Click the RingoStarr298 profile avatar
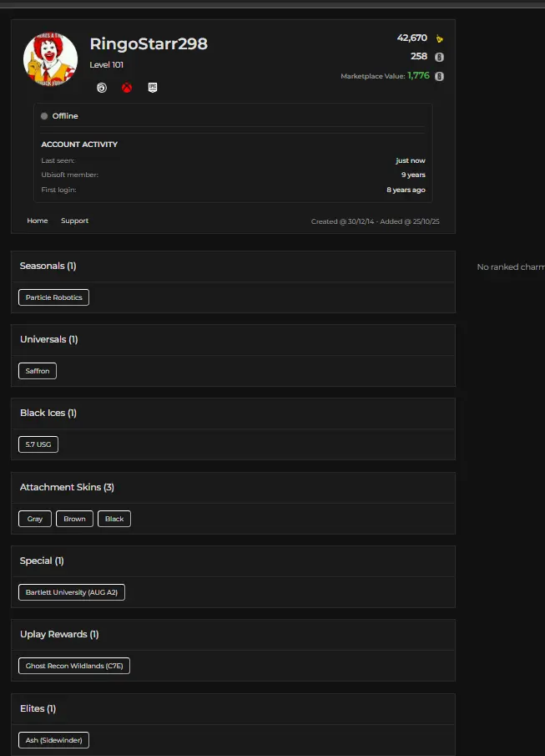 [x=50, y=60]
